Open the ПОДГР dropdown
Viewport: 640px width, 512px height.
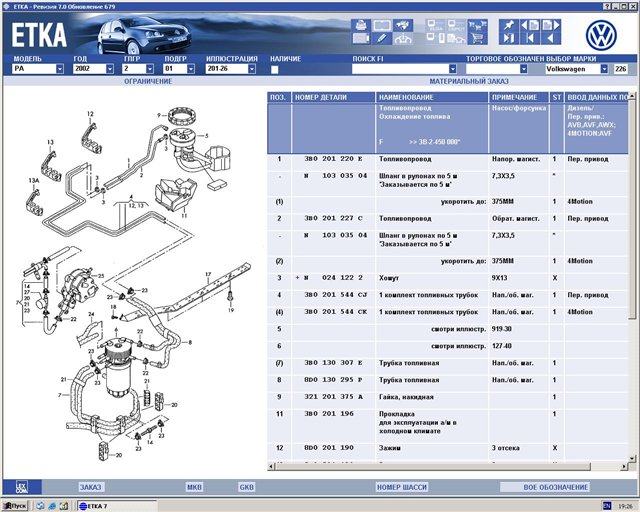click(191, 69)
